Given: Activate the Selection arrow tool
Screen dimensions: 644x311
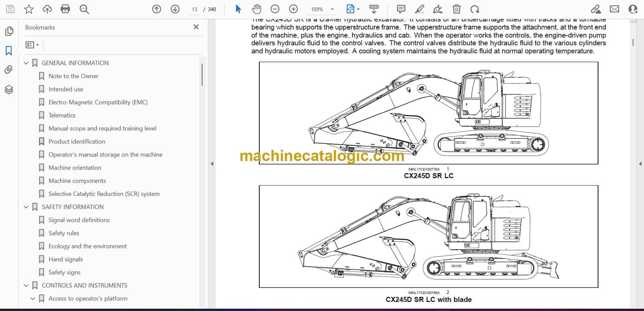Looking at the screenshot, I should [x=239, y=9].
